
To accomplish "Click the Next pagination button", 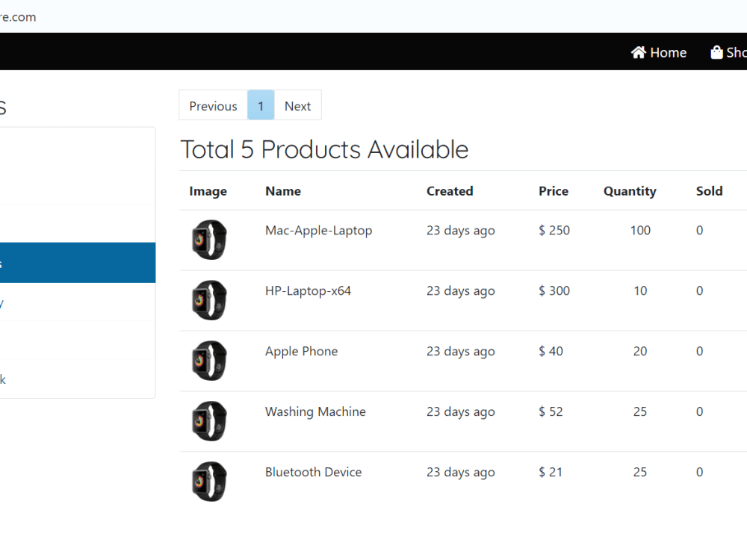I will coord(298,105).
